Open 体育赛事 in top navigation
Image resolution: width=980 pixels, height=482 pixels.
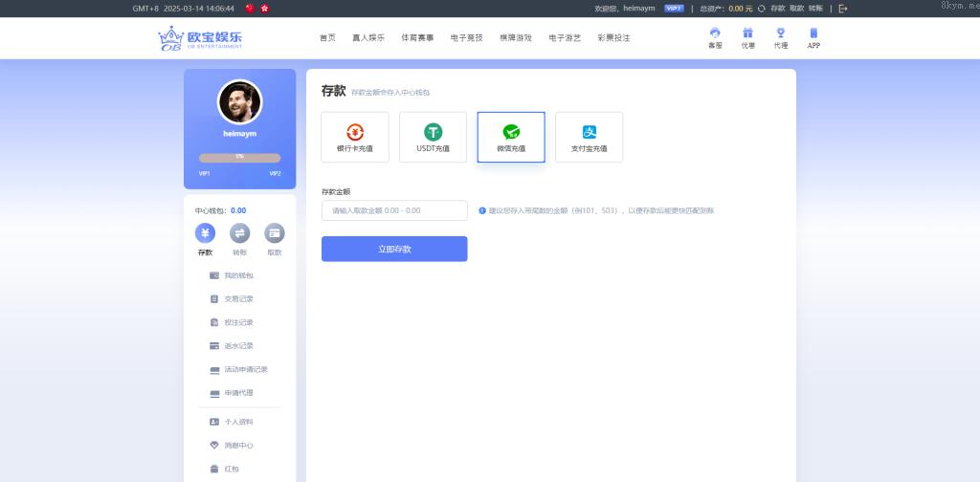(x=417, y=38)
